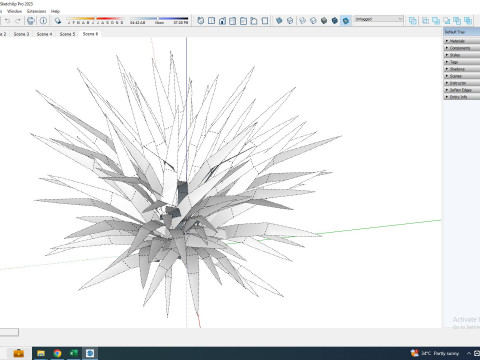Select Shaded With Textures style icon
The height and width of the screenshot is (360, 480).
pos(335,21)
